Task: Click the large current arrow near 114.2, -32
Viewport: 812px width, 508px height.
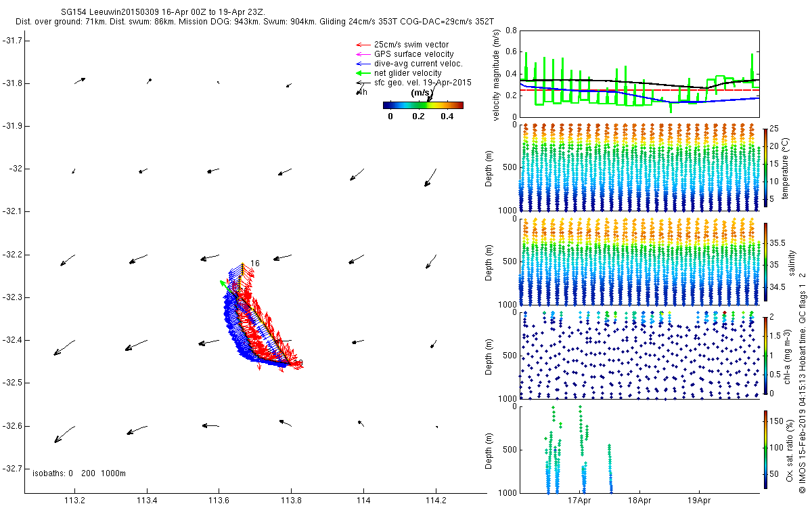Action: [430, 177]
